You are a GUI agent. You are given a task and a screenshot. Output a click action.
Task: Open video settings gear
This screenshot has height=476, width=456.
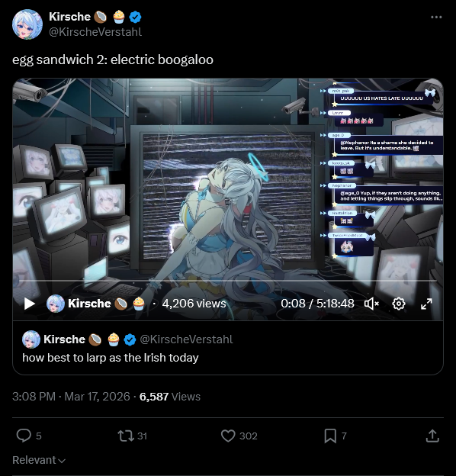[x=399, y=304]
